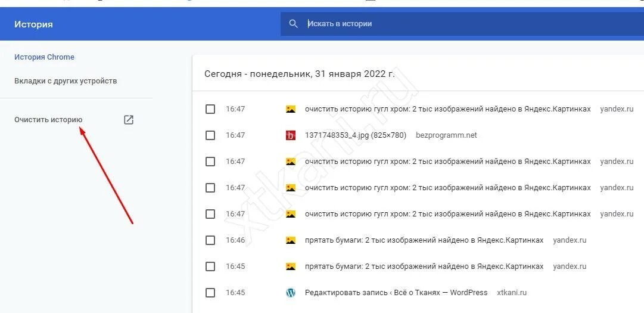Click the bezprogramm favicon on the 1371748353_4.jpg row

tap(291, 135)
